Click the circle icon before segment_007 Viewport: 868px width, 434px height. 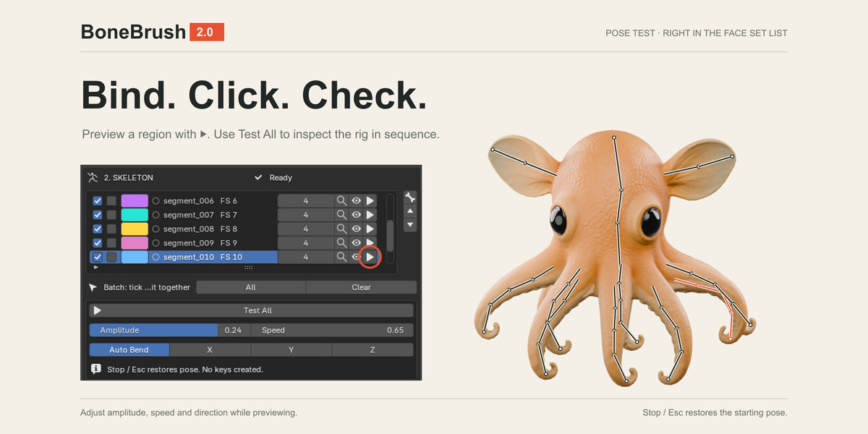click(156, 215)
